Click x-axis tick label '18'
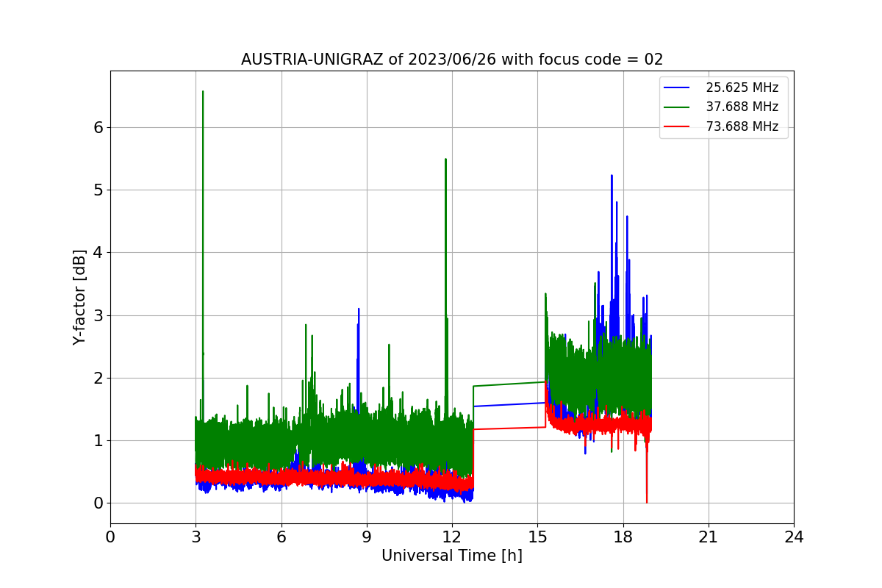This screenshot has width=882, height=588. click(623, 537)
